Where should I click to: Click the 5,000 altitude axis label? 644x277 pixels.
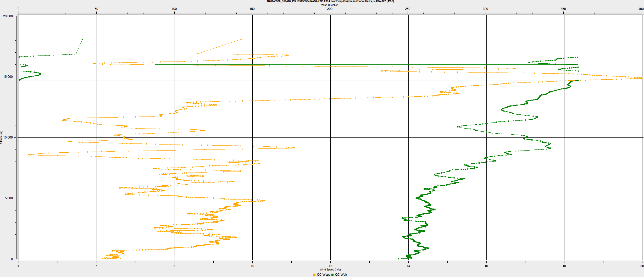(9, 198)
